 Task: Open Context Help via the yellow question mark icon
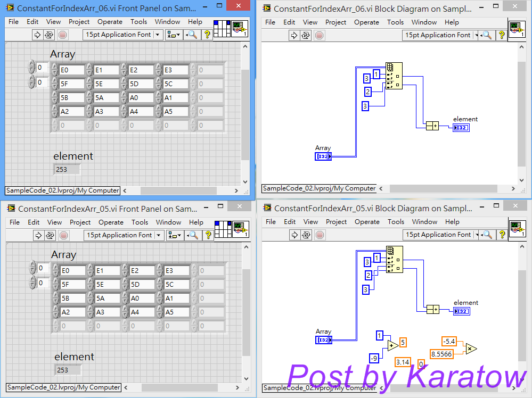click(502, 35)
